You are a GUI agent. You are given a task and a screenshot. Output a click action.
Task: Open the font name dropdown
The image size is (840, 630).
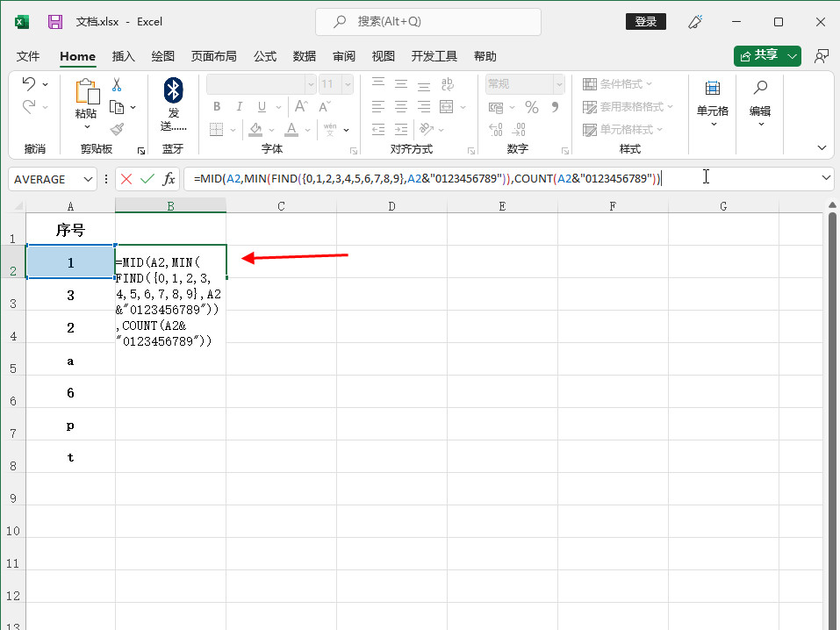click(310, 84)
